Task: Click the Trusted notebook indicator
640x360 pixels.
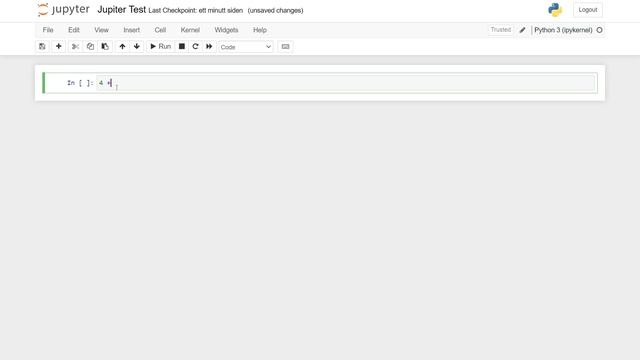Action: (x=501, y=30)
